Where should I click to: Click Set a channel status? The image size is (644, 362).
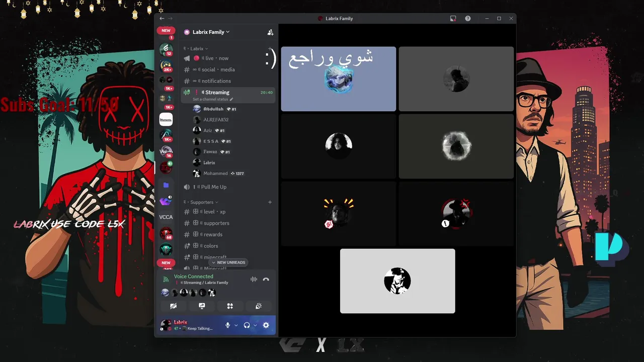point(213,100)
